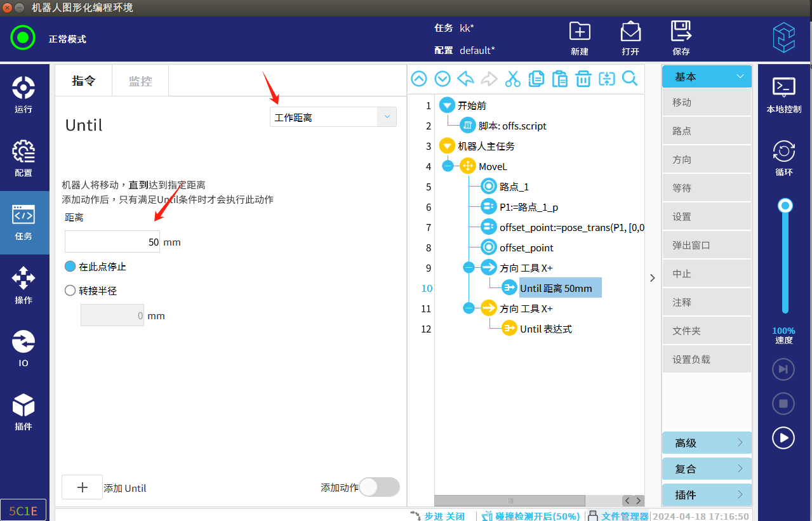Open the 工作距离 dropdown

point(333,117)
